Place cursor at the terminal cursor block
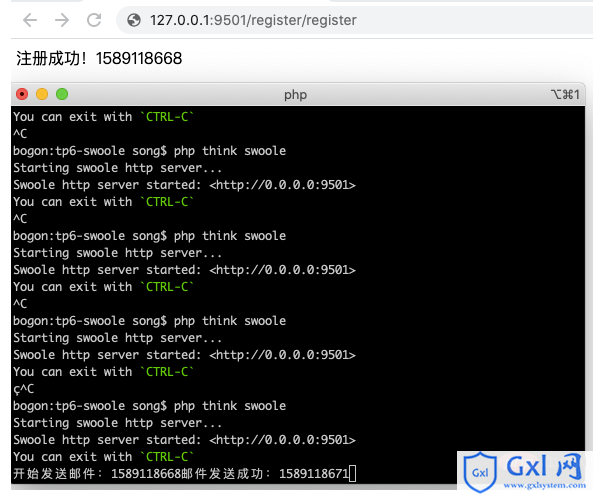 (x=353, y=474)
